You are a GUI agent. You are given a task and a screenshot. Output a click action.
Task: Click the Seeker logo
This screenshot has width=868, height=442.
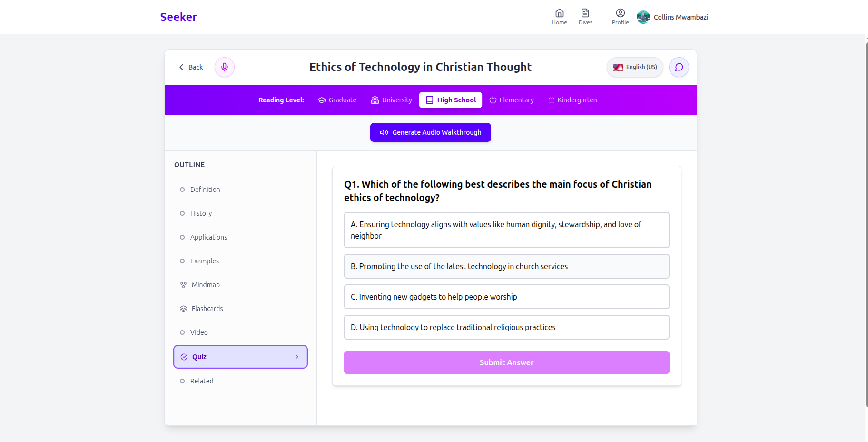178,17
